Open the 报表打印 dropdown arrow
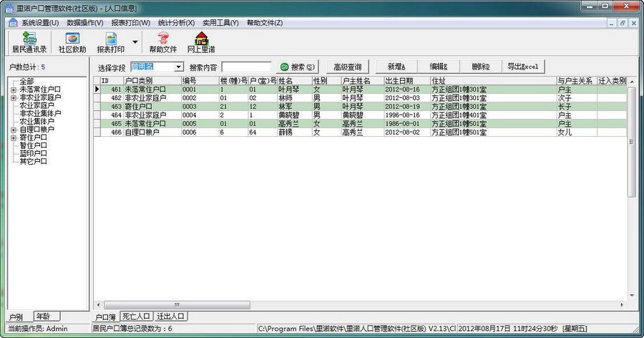The image size is (644, 338). click(x=135, y=42)
